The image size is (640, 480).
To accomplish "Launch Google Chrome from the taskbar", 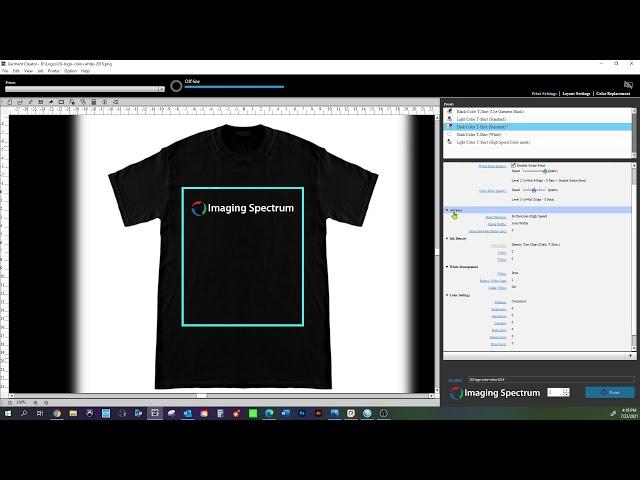I will coord(57,413).
